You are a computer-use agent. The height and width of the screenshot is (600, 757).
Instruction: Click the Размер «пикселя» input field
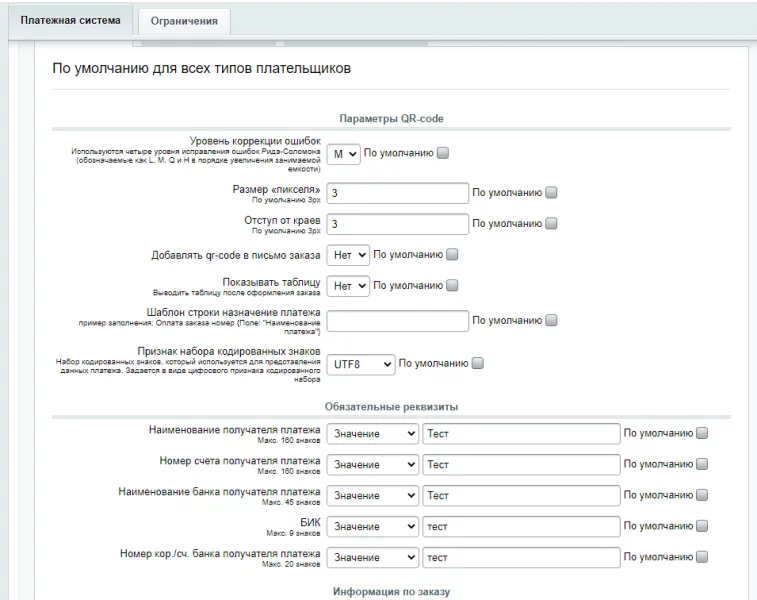point(398,193)
